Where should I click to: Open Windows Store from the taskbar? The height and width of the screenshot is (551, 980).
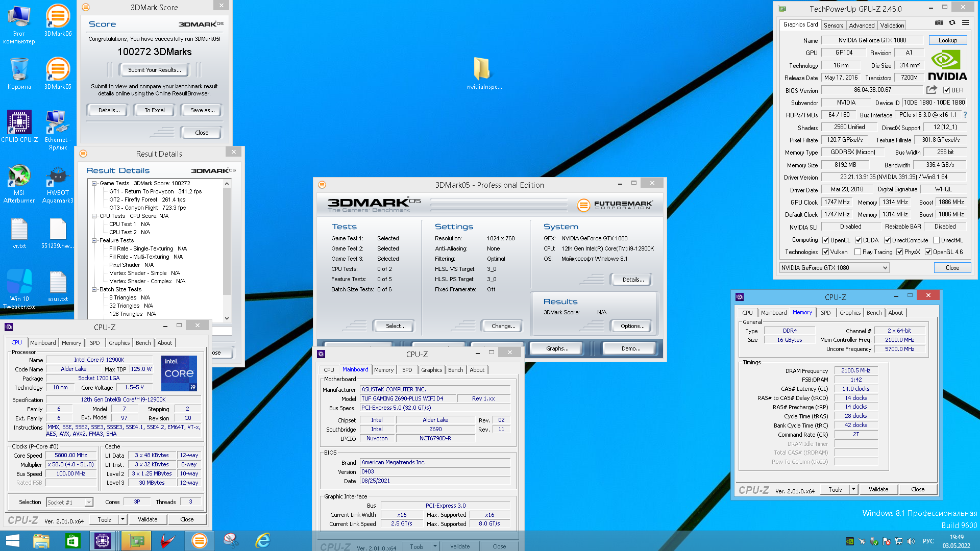click(x=72, y=541)
